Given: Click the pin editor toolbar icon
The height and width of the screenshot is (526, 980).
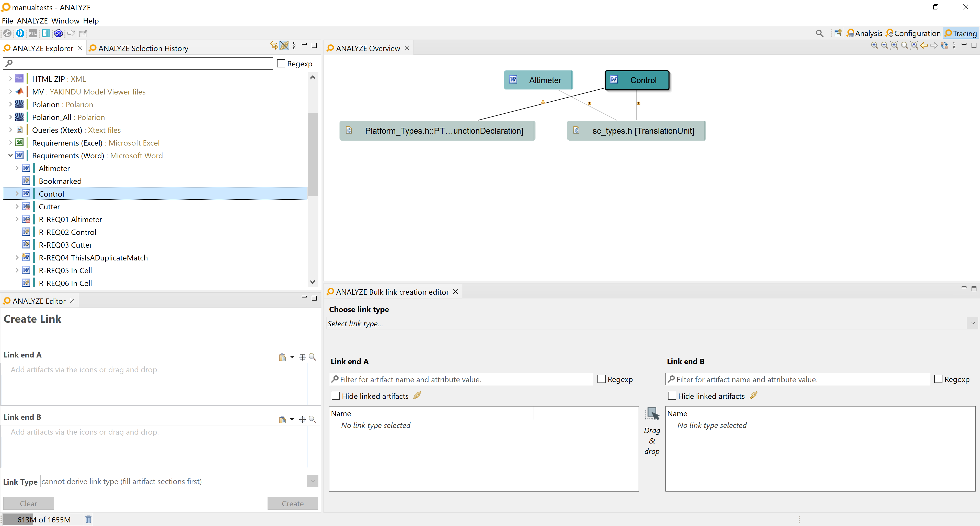Looking at the screenshot, I should pos(83,33).
